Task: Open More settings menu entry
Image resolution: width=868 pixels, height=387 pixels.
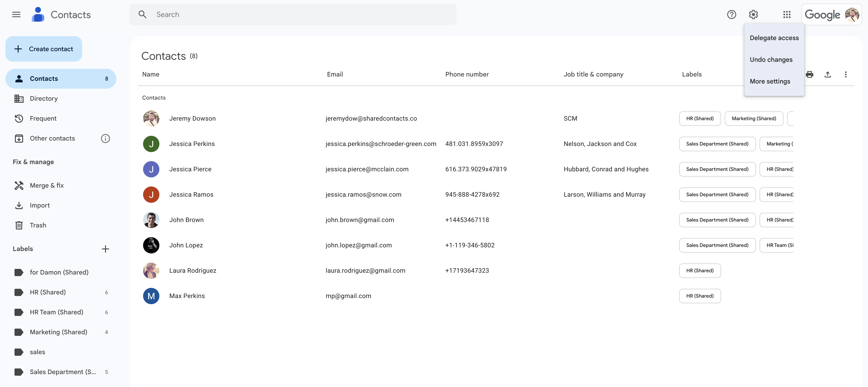Action: pos(770,81)
